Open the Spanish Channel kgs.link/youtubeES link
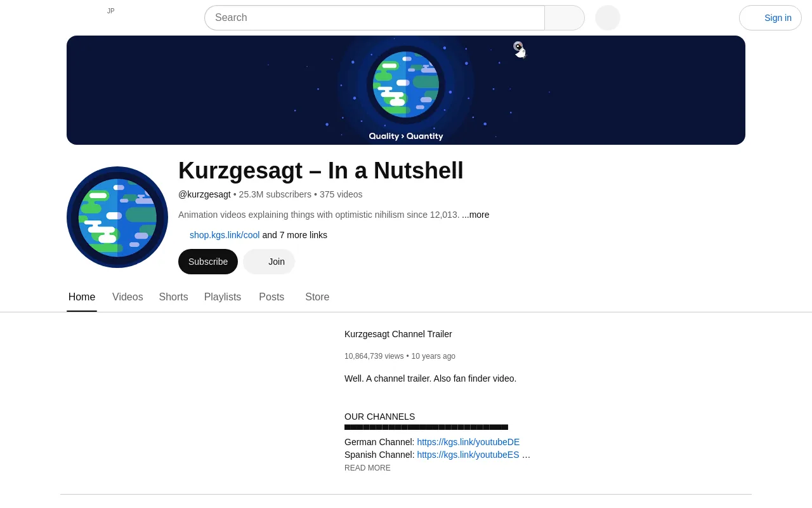This screenshot has height=508, width=812. (x=468, y=455)
